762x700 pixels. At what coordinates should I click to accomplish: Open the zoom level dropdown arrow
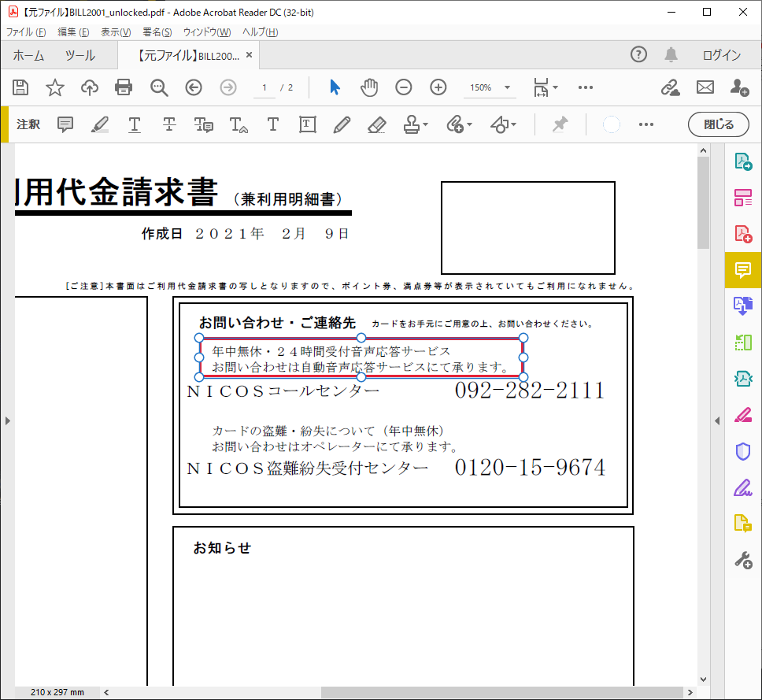[508, 87]
